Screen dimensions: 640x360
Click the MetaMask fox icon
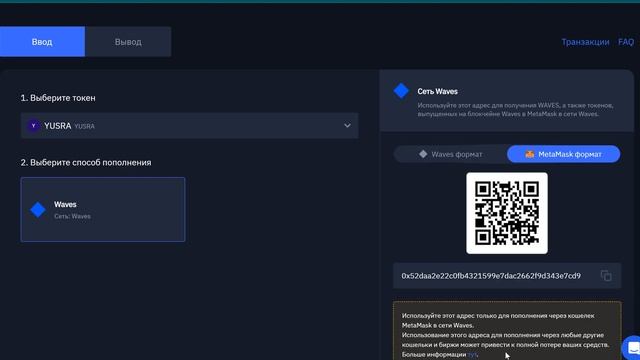point(529,154)
